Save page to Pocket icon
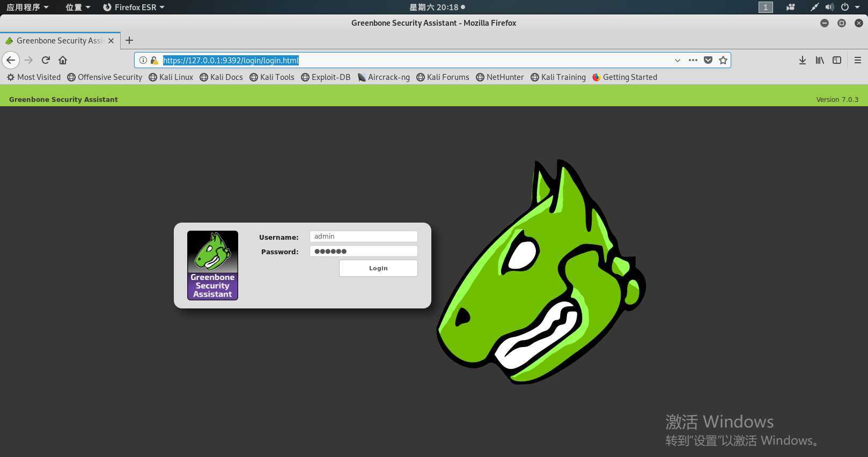Image resolution: width=868 pixels, height=457 pixels. [x=708, y=60]
